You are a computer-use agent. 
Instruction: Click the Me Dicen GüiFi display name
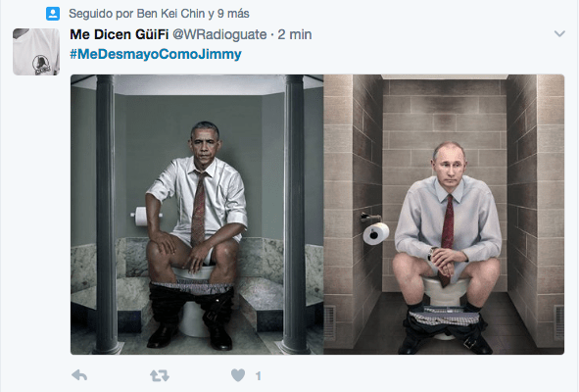[120, 34]
